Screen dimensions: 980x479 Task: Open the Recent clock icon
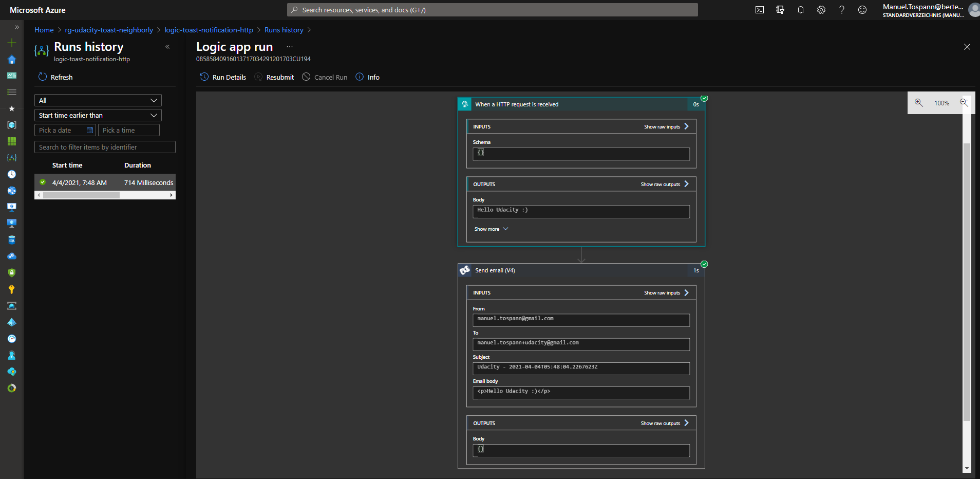tap(12, 174)
